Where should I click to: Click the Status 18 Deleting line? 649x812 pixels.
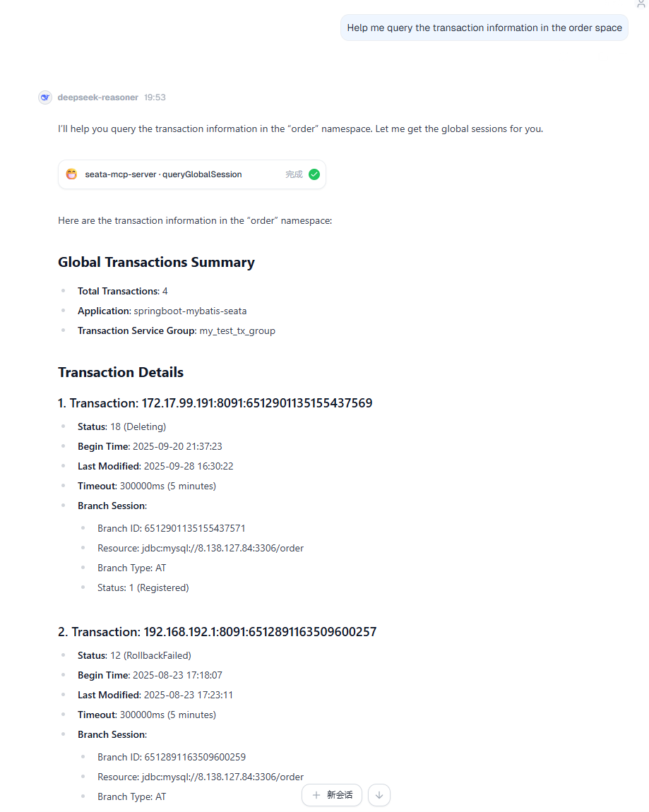(121, 426)
